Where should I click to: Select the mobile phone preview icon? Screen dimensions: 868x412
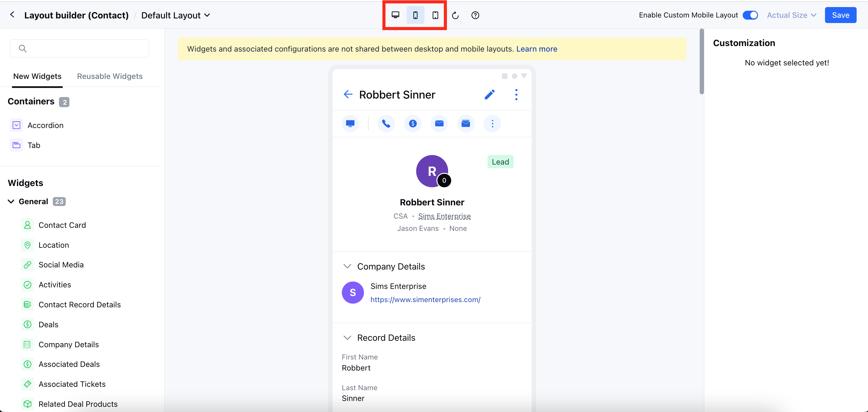point(415,15)
